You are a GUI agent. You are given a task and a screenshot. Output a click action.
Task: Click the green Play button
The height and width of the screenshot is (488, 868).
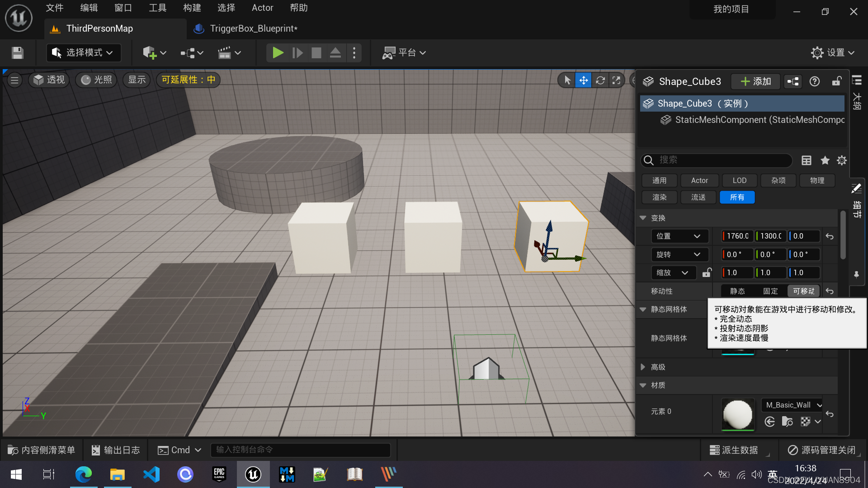point(278,53)
